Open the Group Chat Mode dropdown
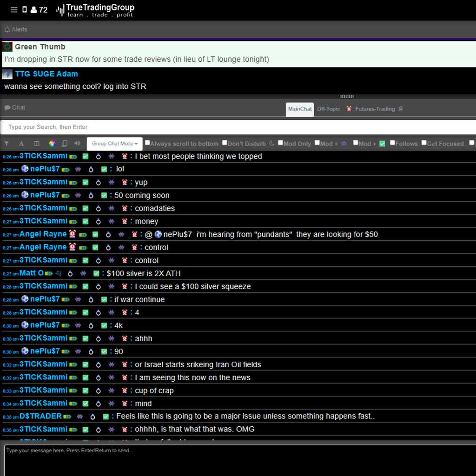The height and width of the screenshot is (476, 476). [114, 144]
